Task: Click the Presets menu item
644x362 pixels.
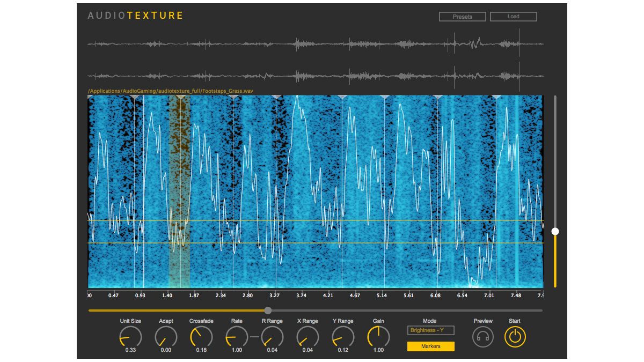Action: [462, 16]
